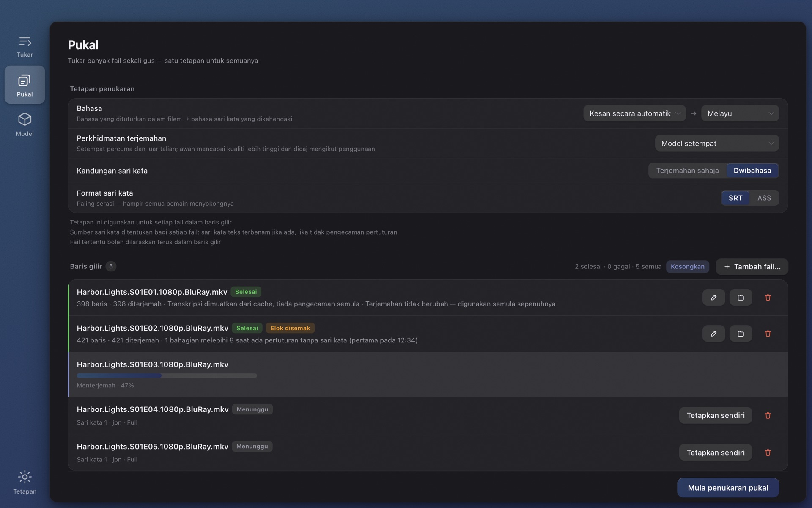Select Dwibahasa subtitle content option
The width and height of the screenshot is (812, 508).
coord(752,171)
